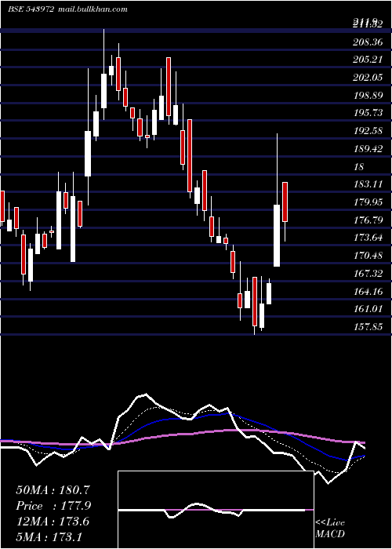Click the 183.11 price axis label
Screen dimensions: 392x549
(x=368, y=184)
